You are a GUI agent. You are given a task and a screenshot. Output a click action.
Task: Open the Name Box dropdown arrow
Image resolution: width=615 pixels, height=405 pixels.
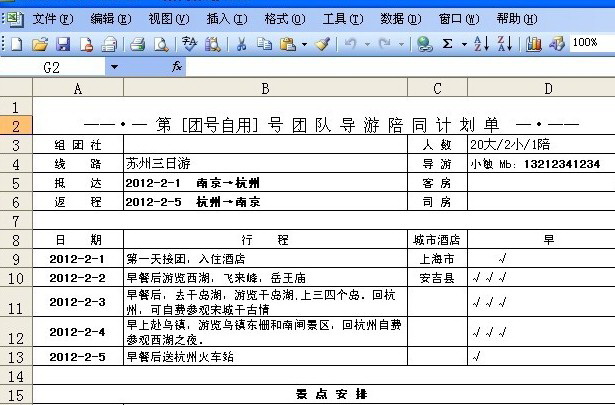[114, 67]
